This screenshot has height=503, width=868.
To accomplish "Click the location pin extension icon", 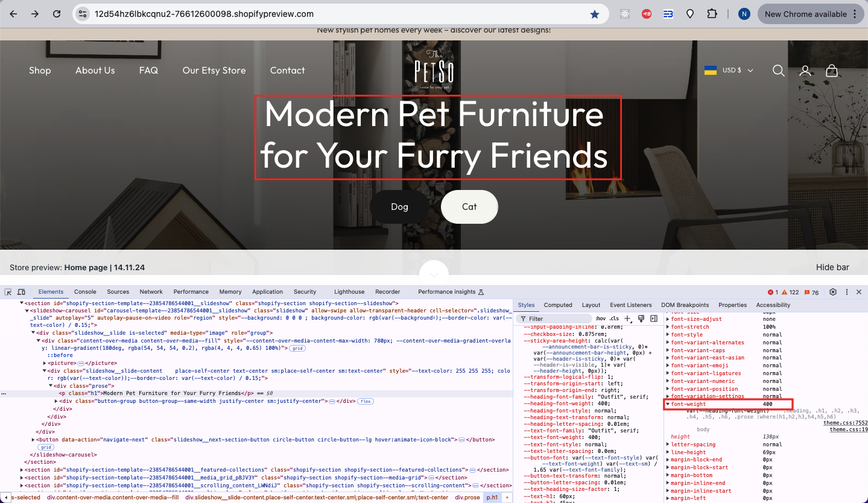I will click(x=691, y=14).
